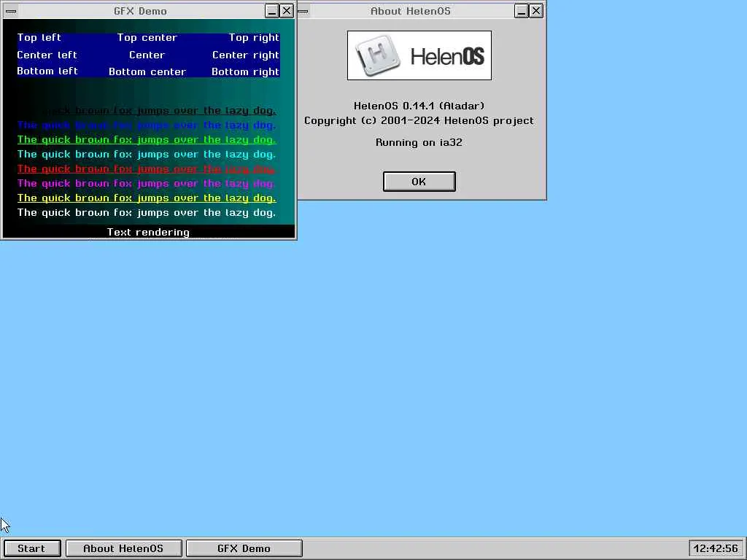Minimize the About HelenOS window
Screen dimensions: 747x560
(x=522, y=11)
